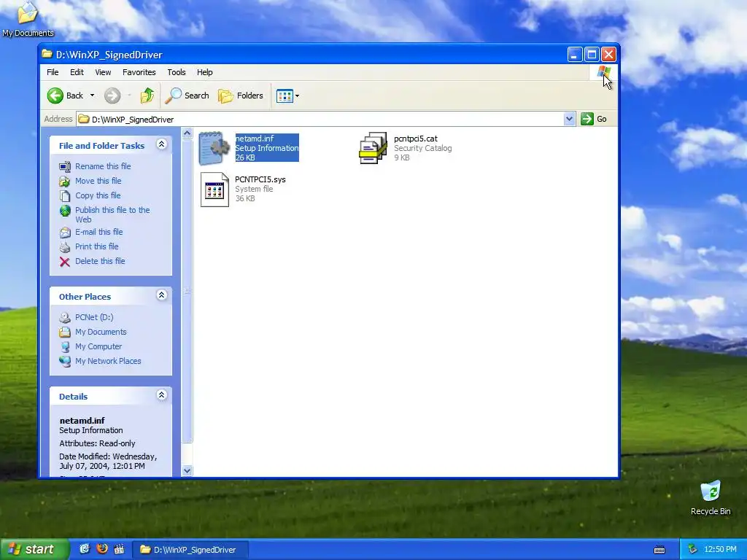
Task: Click the Address bar path field
Action: pyautogui.click(x=320, y=119)
